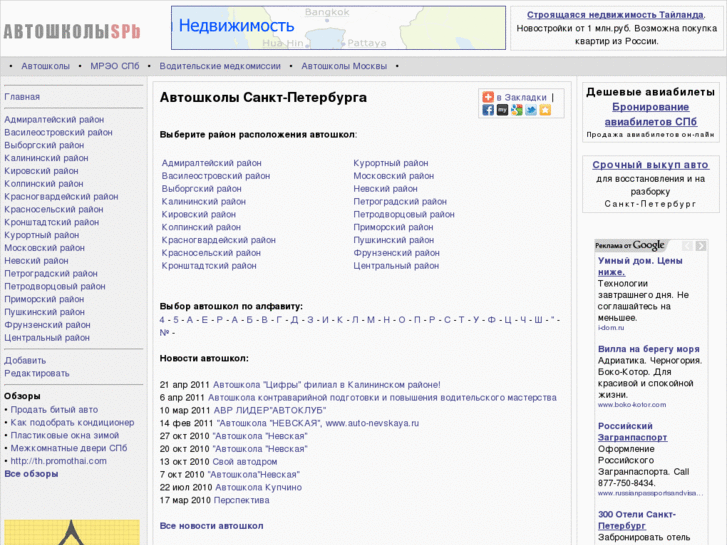Open news 'Свой автодром'
This screenshot has width=727, height=545.
point(245,462)
